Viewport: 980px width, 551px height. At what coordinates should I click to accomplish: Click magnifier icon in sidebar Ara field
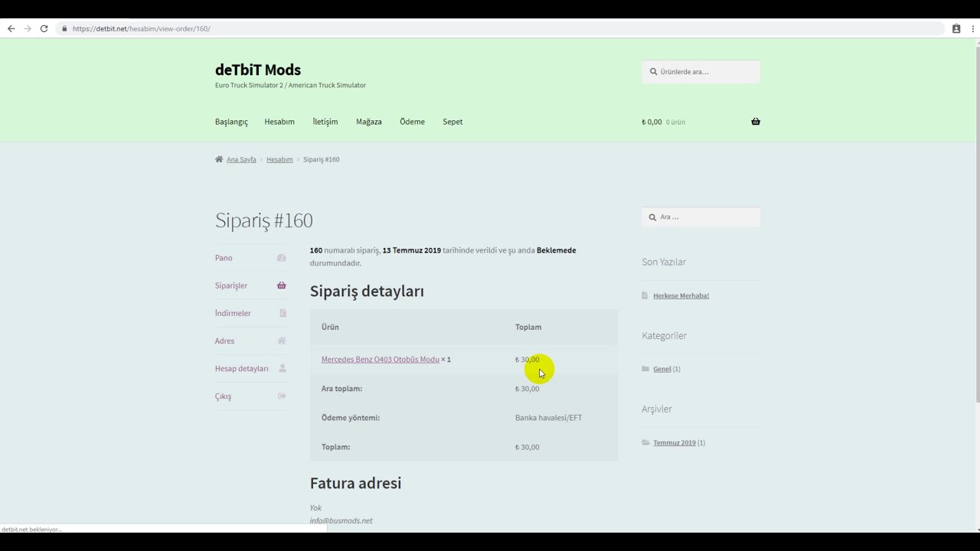652,217
